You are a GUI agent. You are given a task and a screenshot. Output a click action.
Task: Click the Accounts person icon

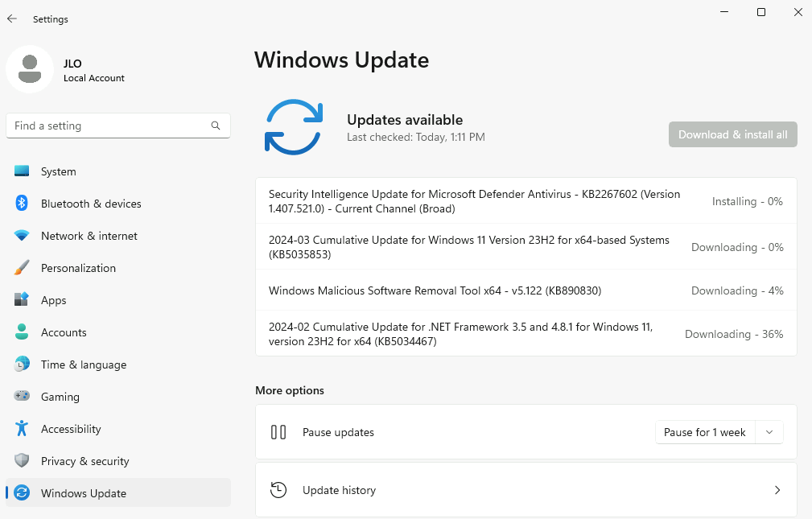click(x=22, y=332)
